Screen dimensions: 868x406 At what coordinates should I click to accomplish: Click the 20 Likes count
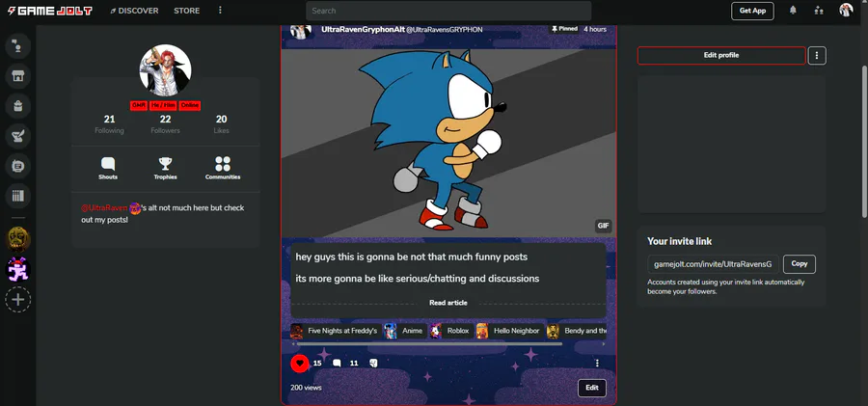click(222, 124)
